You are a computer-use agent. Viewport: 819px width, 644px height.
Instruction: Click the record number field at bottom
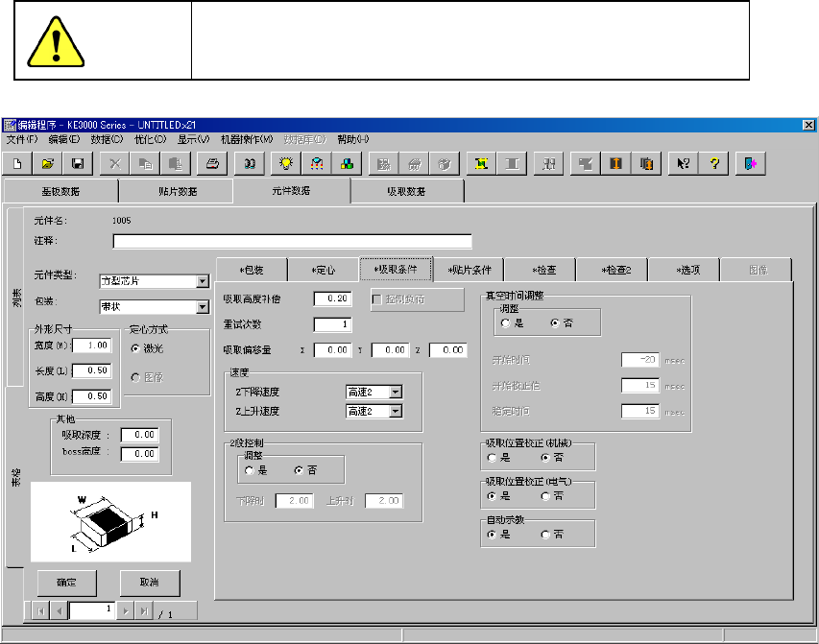92,610
